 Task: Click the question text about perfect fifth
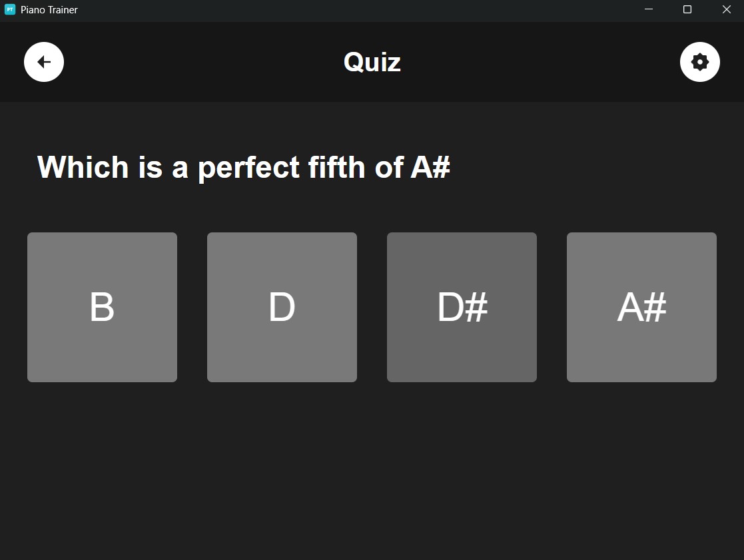pos(243,166)
